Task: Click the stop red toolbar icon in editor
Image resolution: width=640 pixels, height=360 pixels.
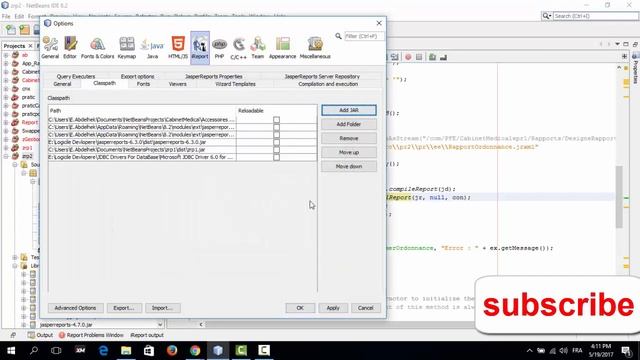Action: 408,57
